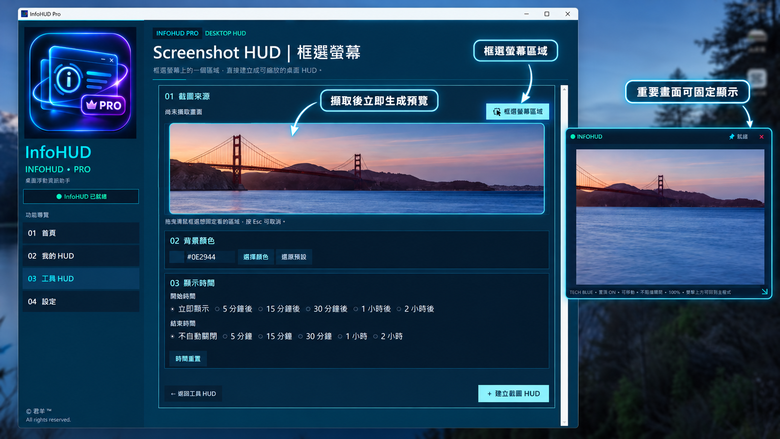Click the INFOHUD title in the floating window
Viewport: 780px width, 439px height.
tap(589, 137)
